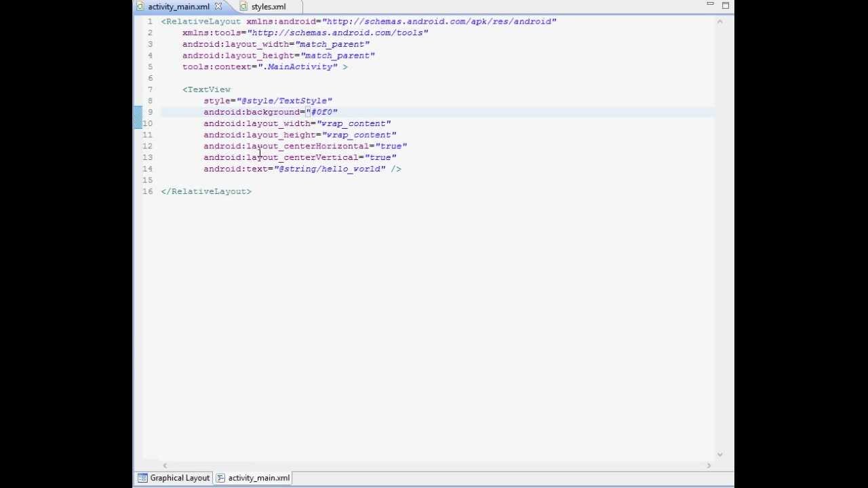Click layout_width "match_parent" on line 3

pos(332,45)
